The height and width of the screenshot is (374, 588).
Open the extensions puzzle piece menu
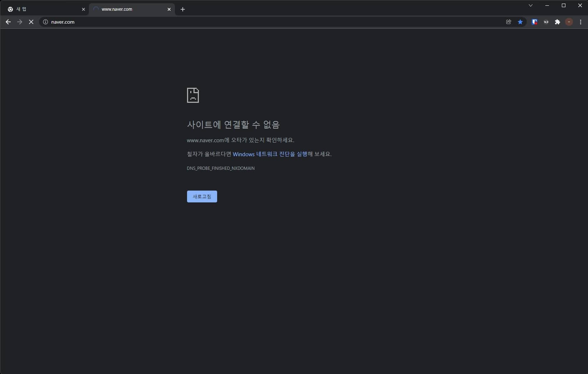pos(557,22)
